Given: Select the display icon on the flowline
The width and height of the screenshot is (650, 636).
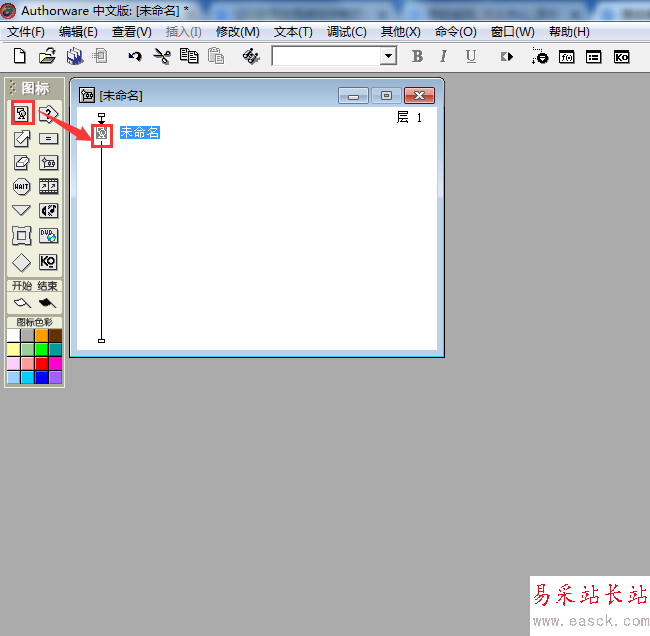Looking at the screenshot, I should point(102,133).
